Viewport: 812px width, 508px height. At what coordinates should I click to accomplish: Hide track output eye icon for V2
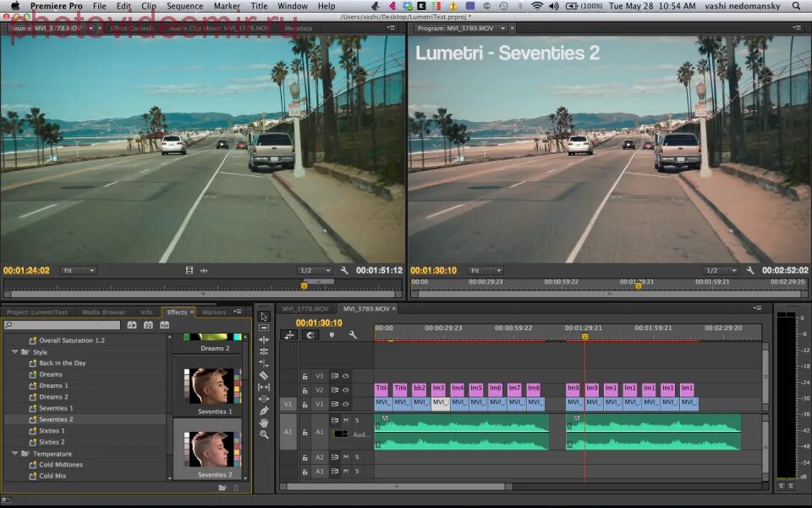pyautogui.click(x=345, y=389)
